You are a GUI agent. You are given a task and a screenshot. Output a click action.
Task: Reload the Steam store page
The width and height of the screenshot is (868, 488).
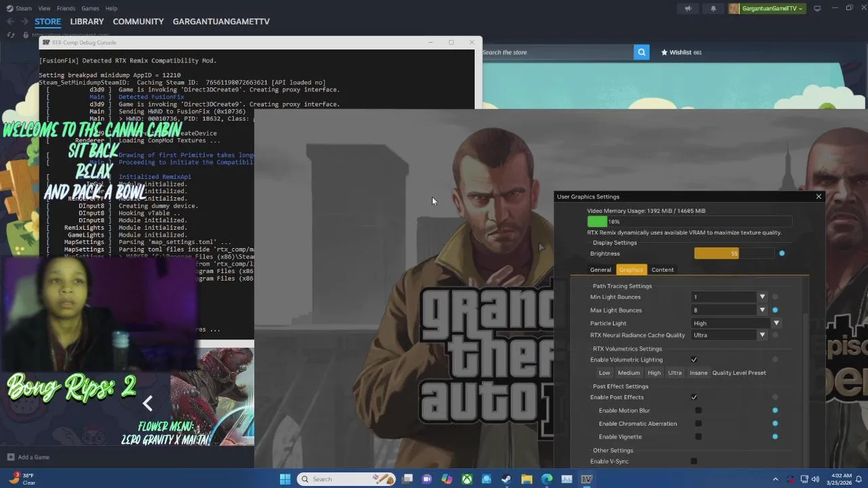click(x=11, y=35)
